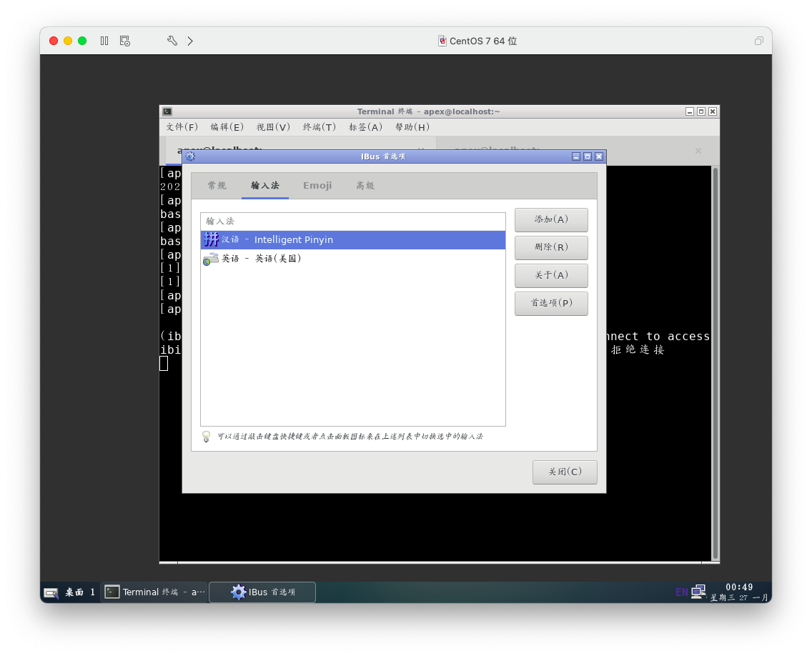Click the terminal icon in Terminal title bar
Screen dimensions: 812x656
click(x=167, y=111)
